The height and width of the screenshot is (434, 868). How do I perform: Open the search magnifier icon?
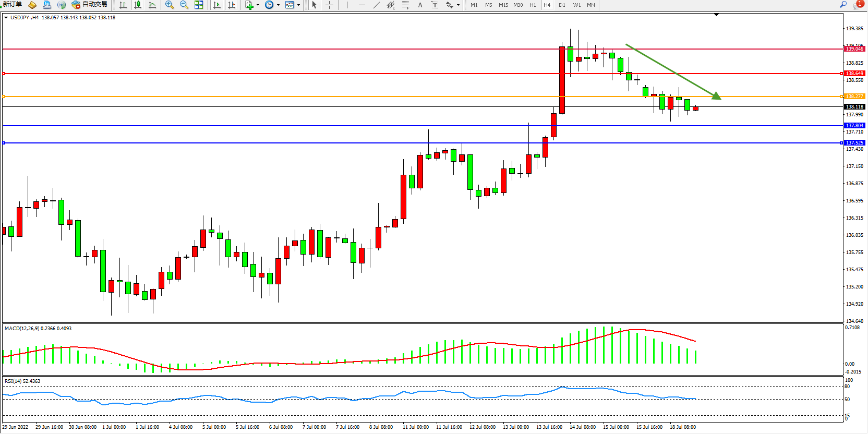pos(843,4)
